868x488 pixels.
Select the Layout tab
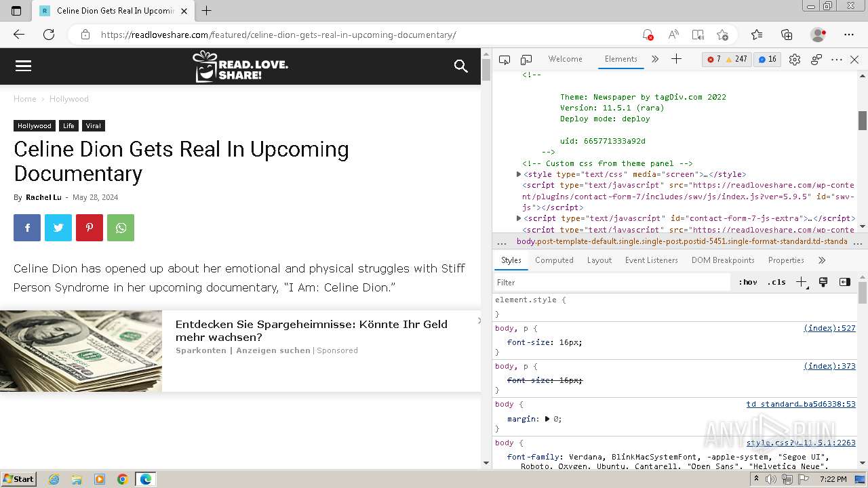[x=599, y=260]
